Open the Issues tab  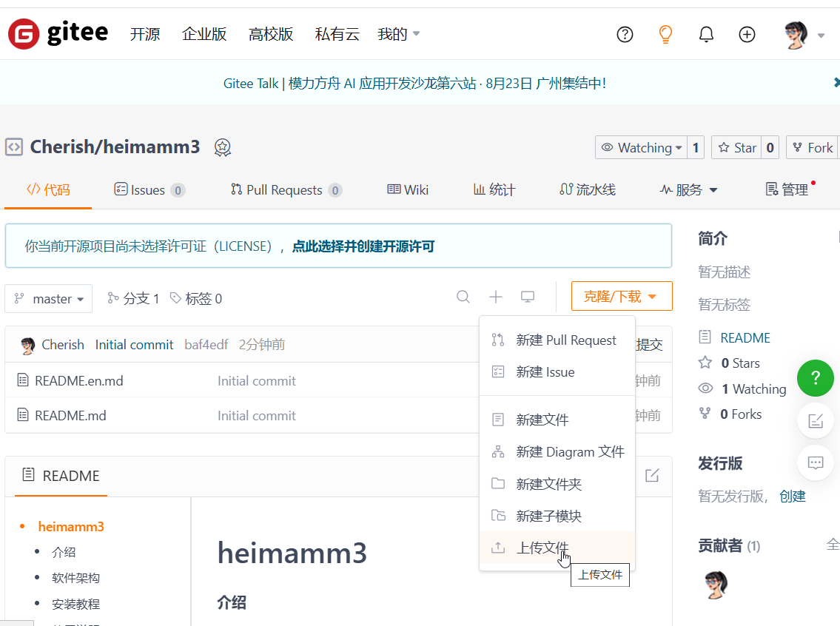(149, 189)
